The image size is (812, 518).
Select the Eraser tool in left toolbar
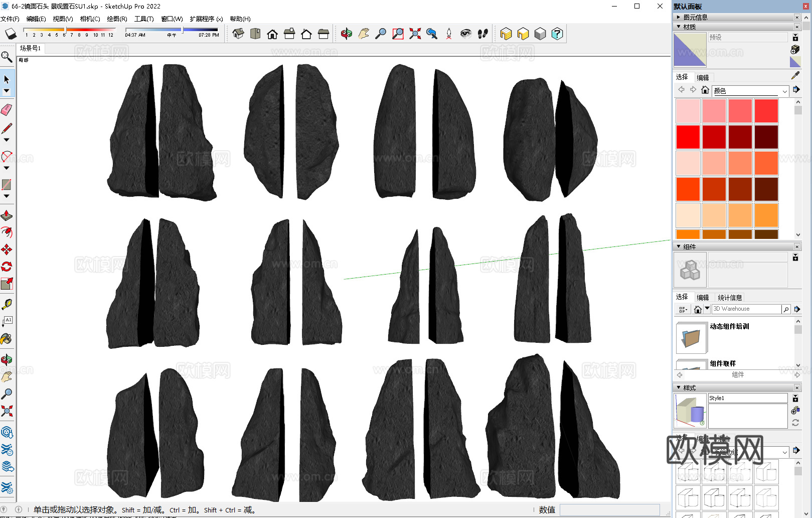[7, 110]
